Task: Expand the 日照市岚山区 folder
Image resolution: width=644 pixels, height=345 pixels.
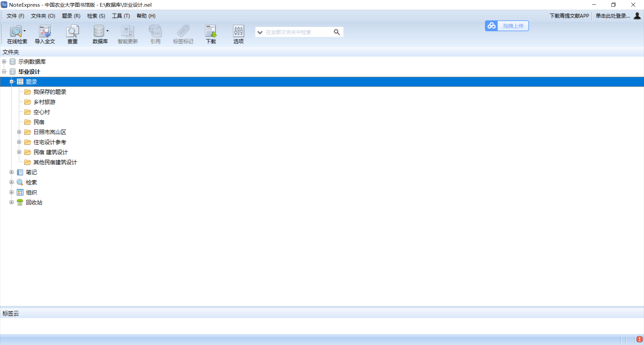Action: point(19,132)
